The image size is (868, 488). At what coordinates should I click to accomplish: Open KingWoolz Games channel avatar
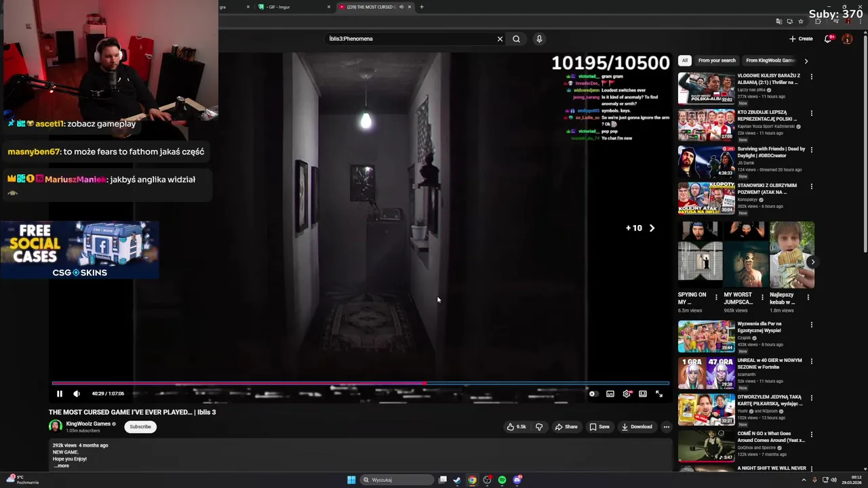pyautogui.click(x=56, y=426)
